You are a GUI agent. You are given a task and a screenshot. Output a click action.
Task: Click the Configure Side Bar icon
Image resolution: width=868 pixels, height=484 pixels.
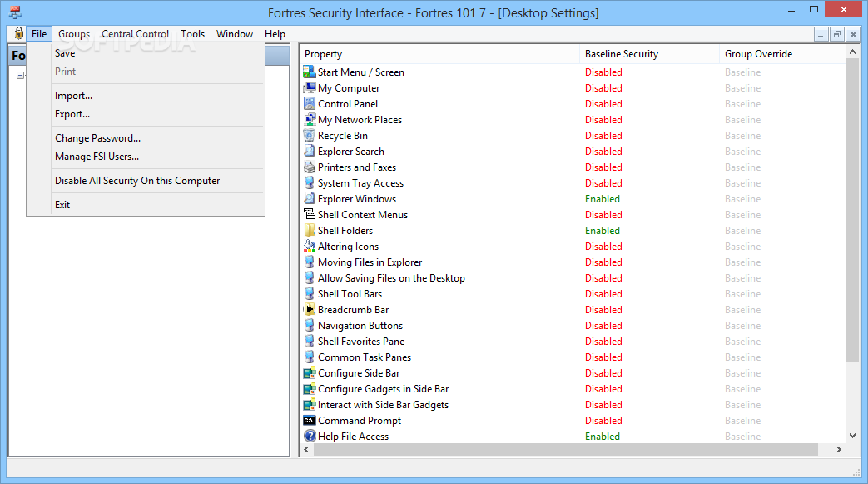[310, 373]
